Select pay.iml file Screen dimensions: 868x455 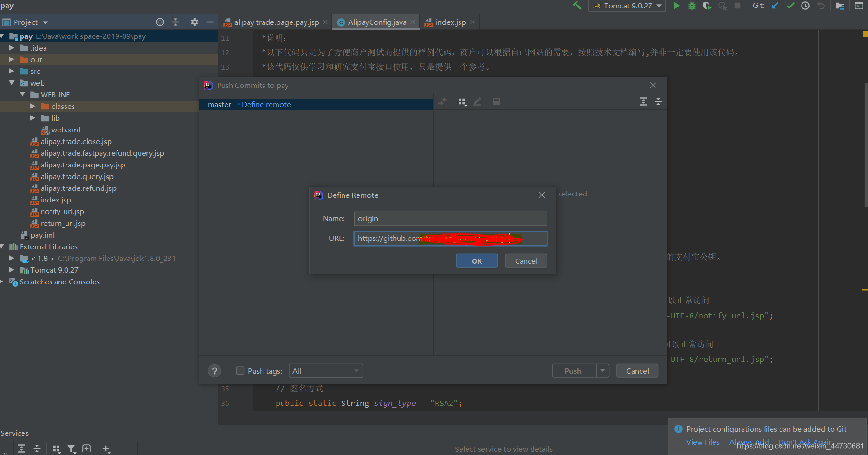(x=42, y=235)
